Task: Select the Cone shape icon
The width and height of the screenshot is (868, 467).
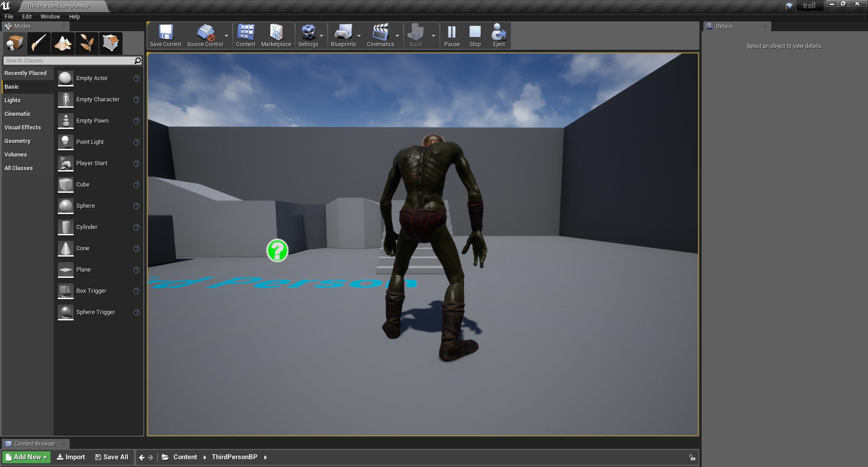Action: pos(66,248)
